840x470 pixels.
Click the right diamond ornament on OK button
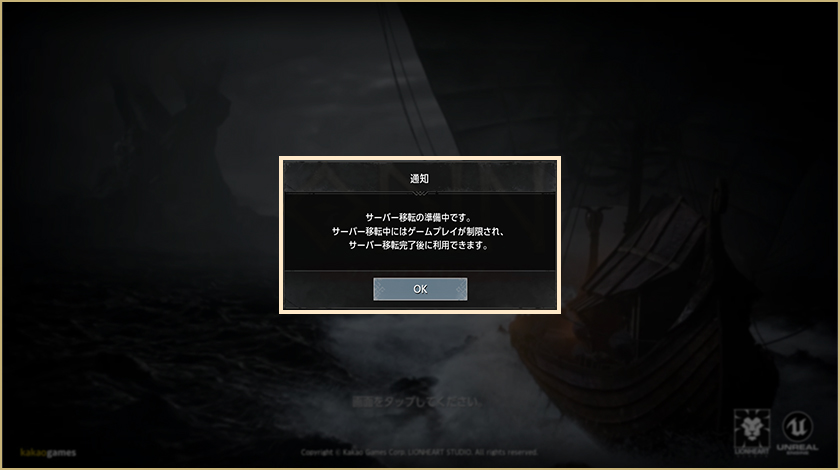pos(461,289)
